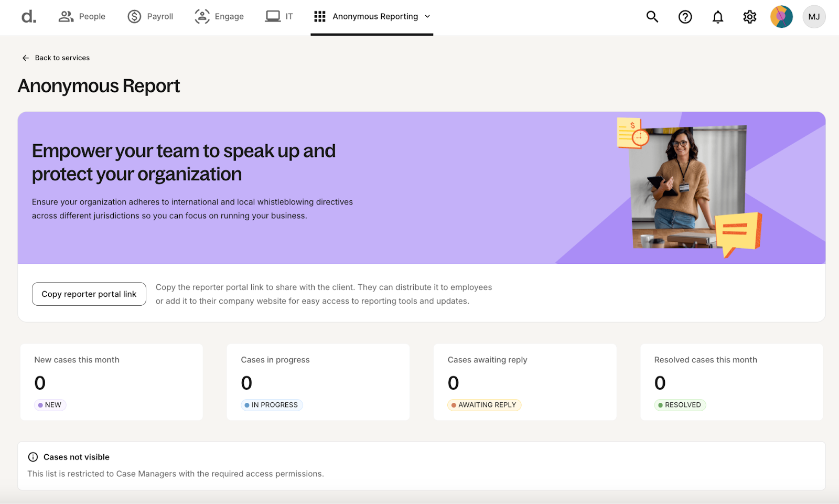The image size is (839, 504).
Task: Click the NEW status badge
Action: [50, 405]
